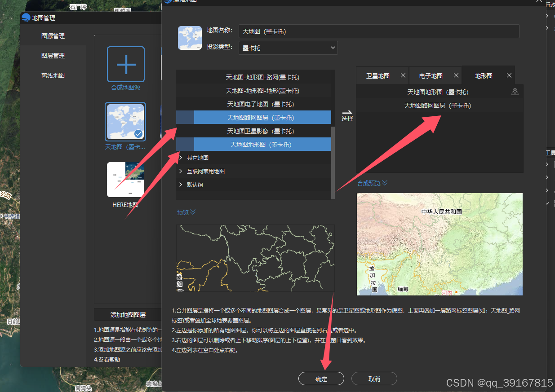Open 图源管理 in map manager sidebar

[53, 36]
